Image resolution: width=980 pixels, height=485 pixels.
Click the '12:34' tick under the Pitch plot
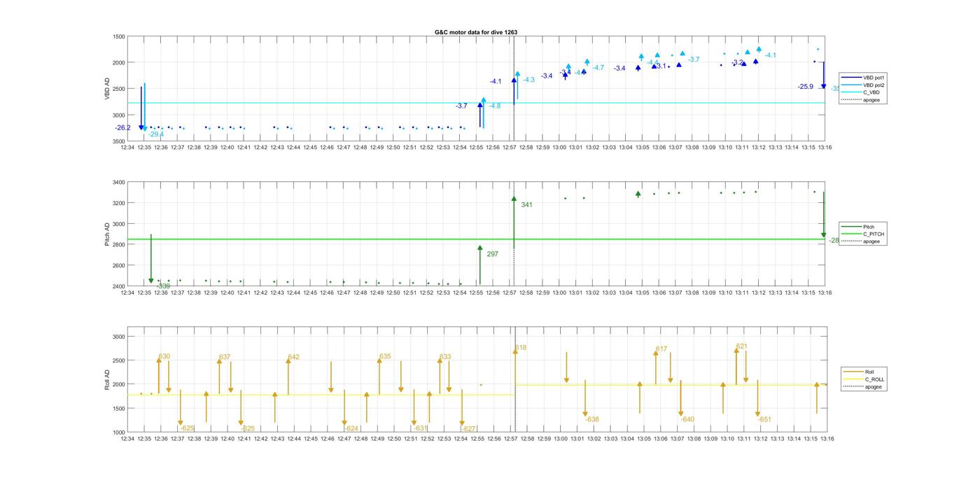tap(127, 293)
